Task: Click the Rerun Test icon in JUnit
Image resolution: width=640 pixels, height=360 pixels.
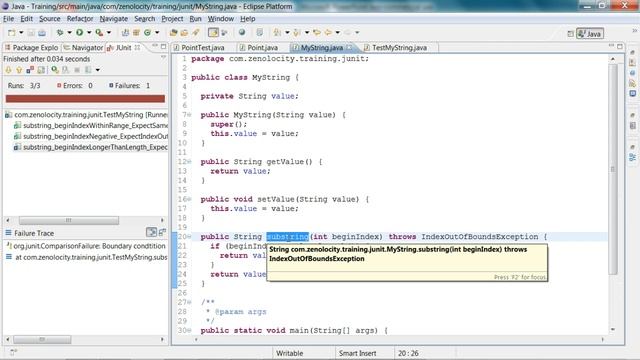Action: click(x=55, y=70)
